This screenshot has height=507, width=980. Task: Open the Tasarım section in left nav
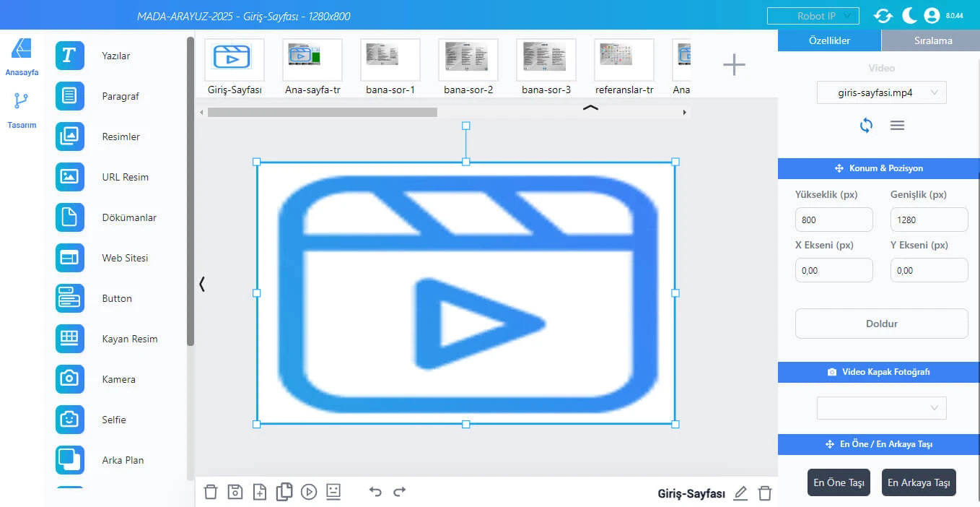(x=22, y=110)
